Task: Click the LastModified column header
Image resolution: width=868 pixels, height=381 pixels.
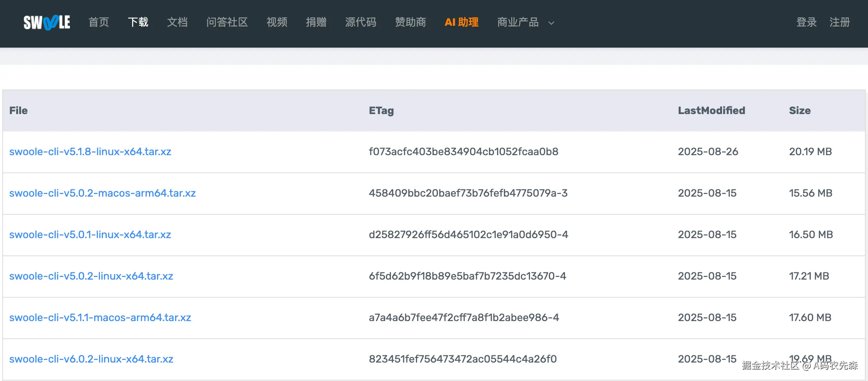Action: click(x=712, y=111)
